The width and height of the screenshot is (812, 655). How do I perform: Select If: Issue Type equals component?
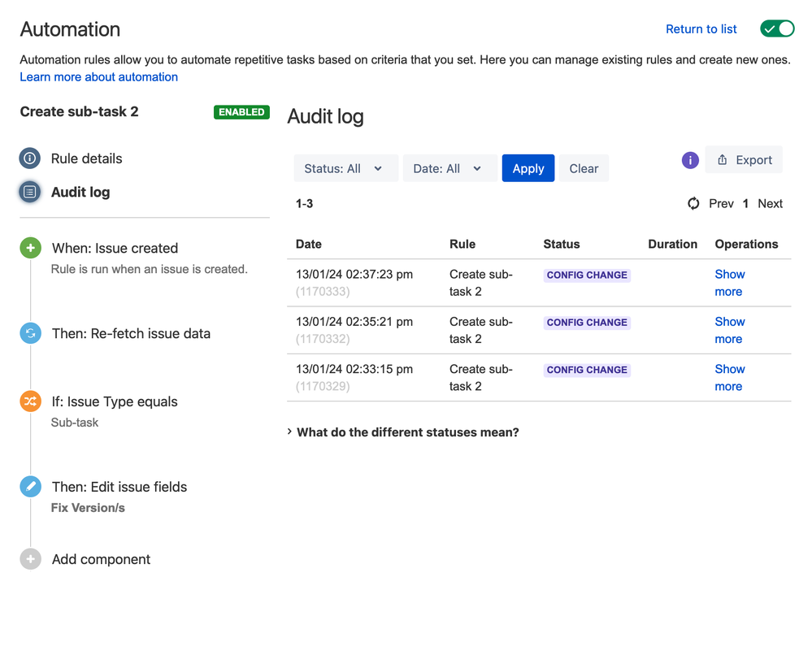pyautogui.click(x=115, y=401)
